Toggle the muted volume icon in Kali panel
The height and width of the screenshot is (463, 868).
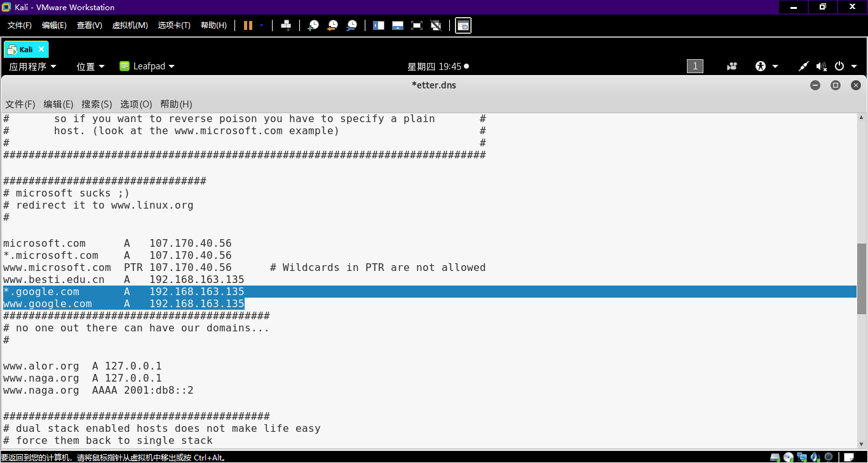[821, 66]
